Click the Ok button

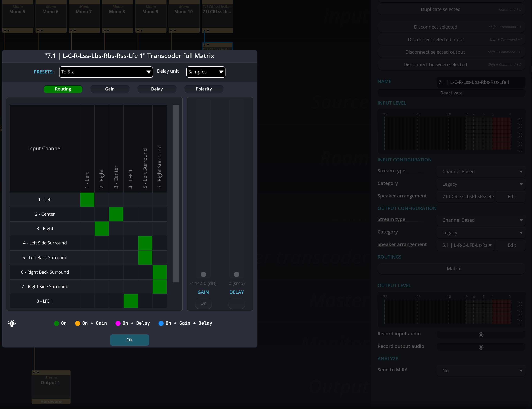pyautogui.click(x=129, y=340)
